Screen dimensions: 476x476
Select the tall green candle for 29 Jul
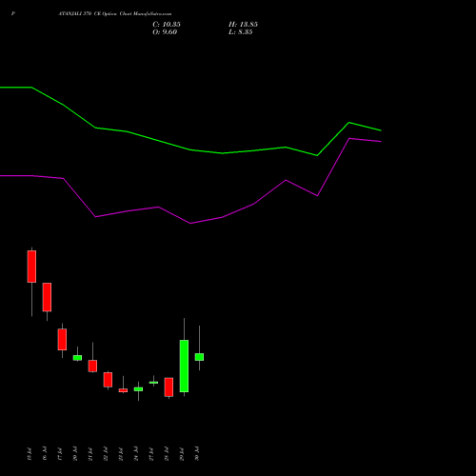click(184, 366)
